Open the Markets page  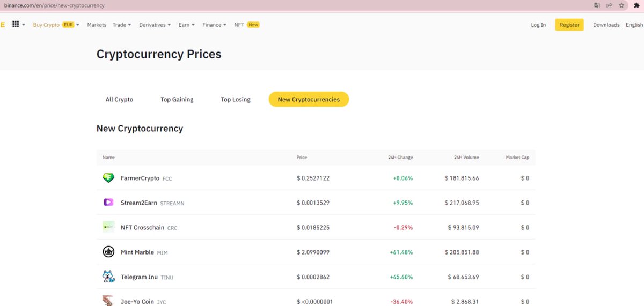[97, 25]
